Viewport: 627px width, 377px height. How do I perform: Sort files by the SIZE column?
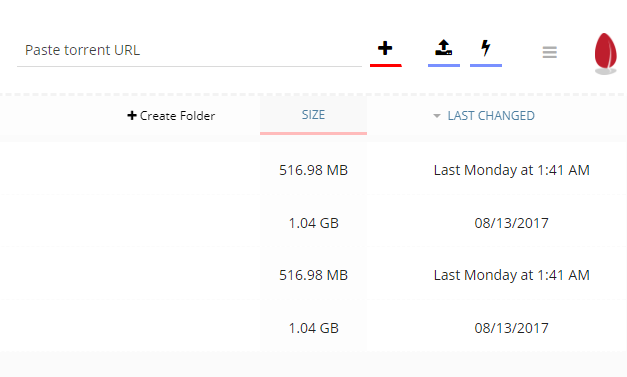313,115
